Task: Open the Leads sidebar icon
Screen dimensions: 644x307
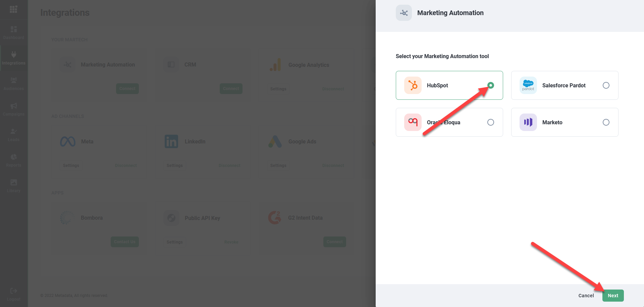Action: tap(14, 132)
